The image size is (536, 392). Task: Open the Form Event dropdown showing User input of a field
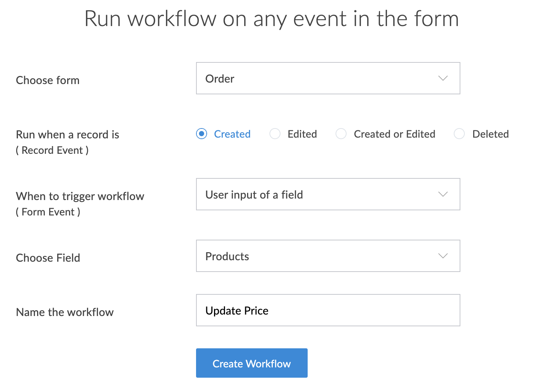[328, 194]
